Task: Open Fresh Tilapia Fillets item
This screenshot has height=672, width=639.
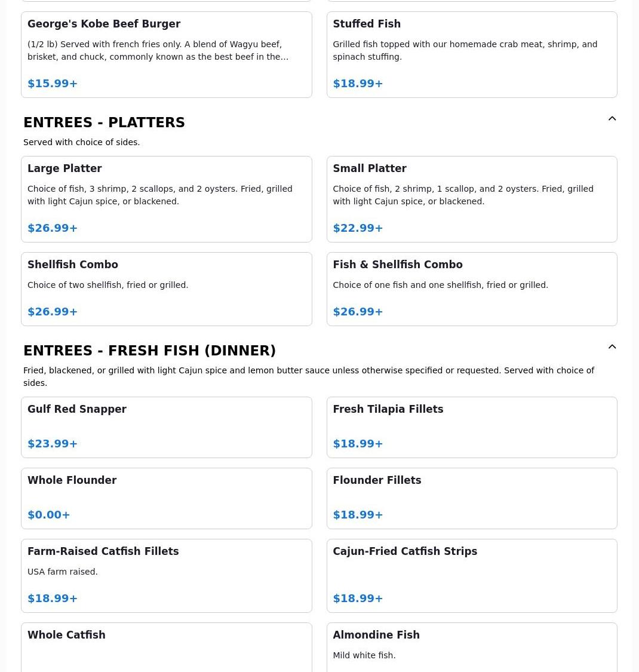Action: (x=471, y=427)
